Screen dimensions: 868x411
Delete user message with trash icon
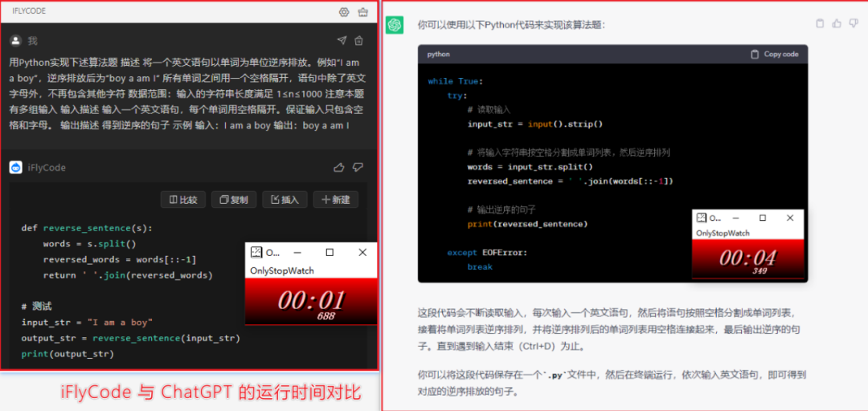[359, 40]
